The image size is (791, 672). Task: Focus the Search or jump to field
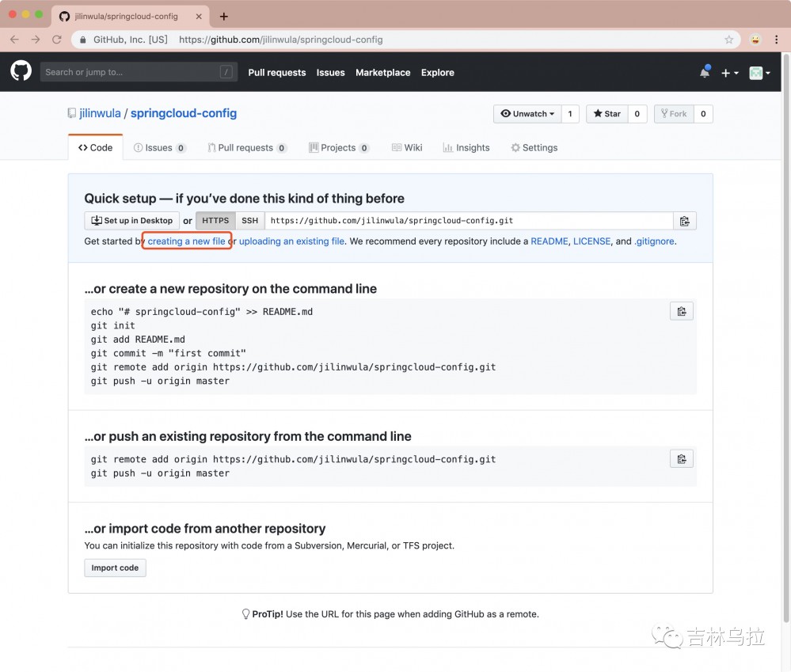tap(139, 72)
